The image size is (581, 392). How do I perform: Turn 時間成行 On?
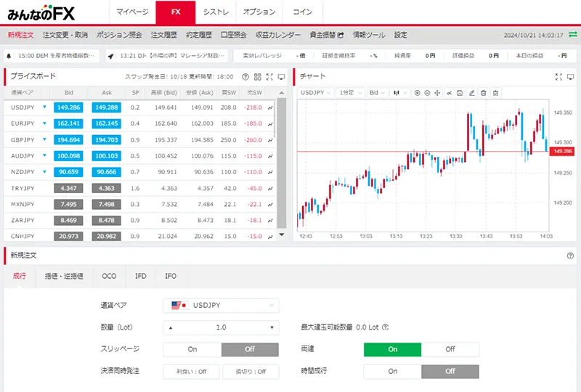point(392,371)
